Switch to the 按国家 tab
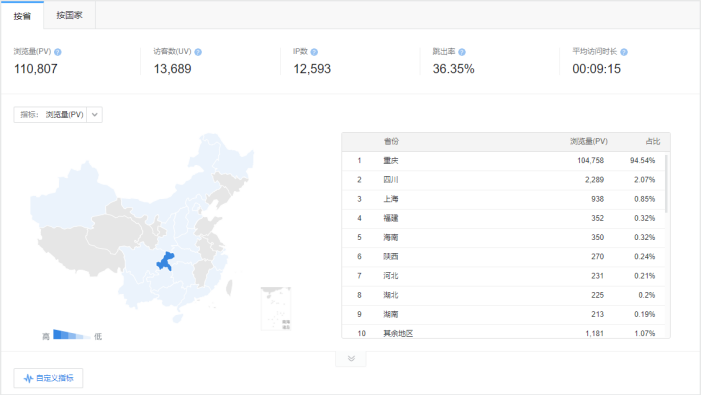Viewport: 701px width, 396px height. tap(69, 15)
